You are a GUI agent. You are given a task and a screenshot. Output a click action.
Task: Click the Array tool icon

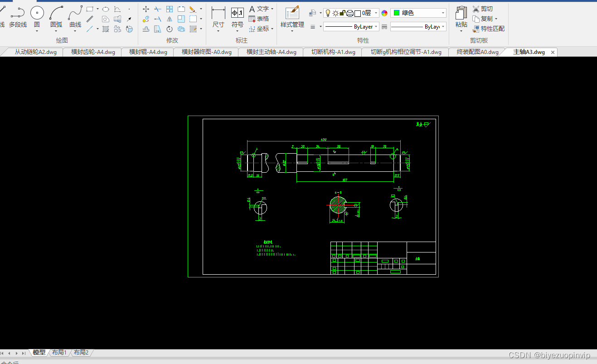coord(170,9)
